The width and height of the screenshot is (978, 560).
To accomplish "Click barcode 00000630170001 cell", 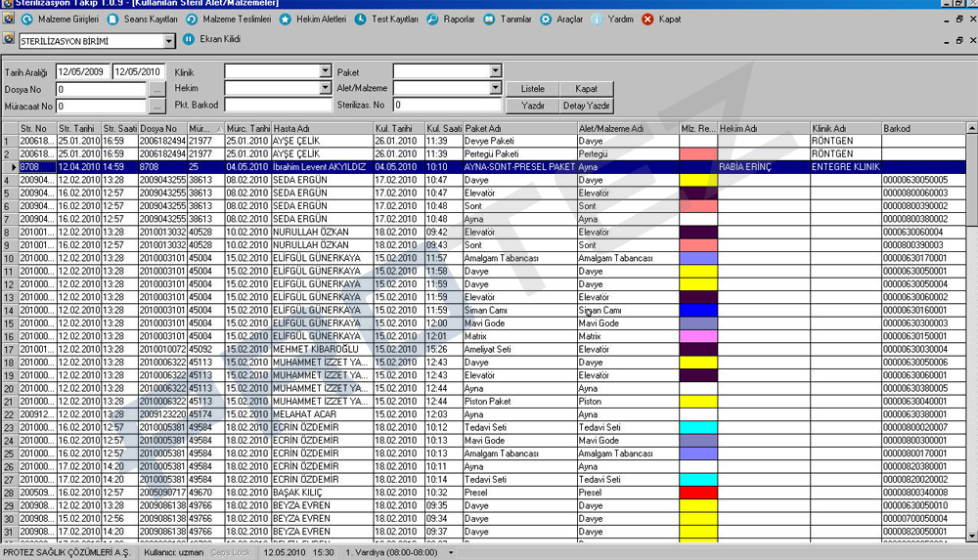I will [x=923, y=258].
